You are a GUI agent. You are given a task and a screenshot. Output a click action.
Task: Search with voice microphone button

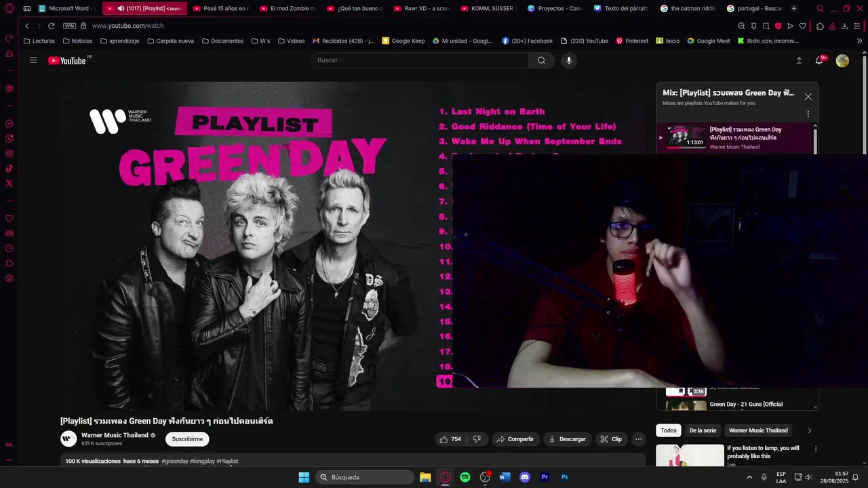coord(569,60)
